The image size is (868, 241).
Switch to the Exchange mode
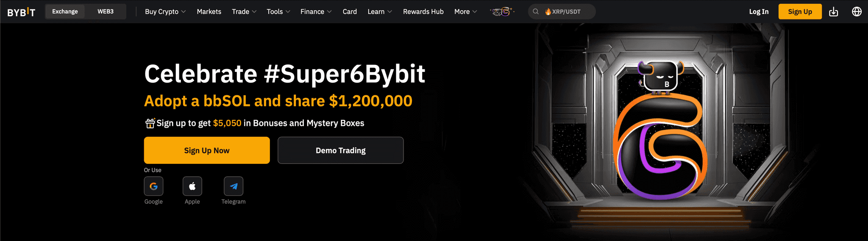65,11
